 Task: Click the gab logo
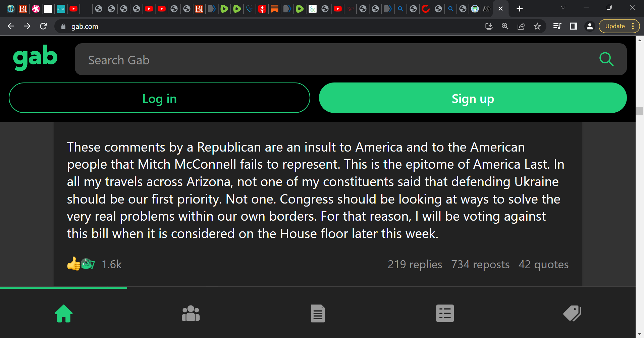coord(35,58)
